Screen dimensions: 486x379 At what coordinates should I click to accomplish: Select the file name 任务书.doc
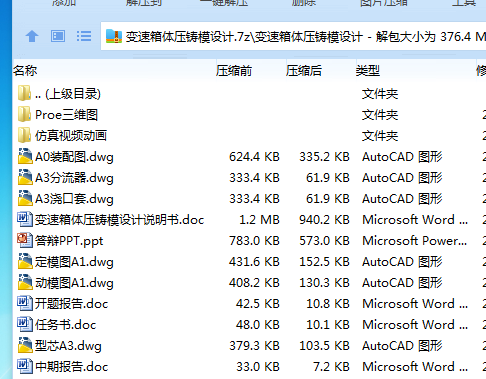tap(66, 325)
